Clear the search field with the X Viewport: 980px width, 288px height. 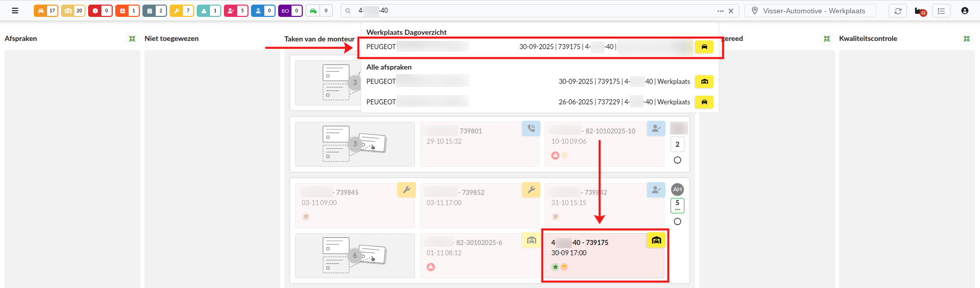tap(731, 11)
